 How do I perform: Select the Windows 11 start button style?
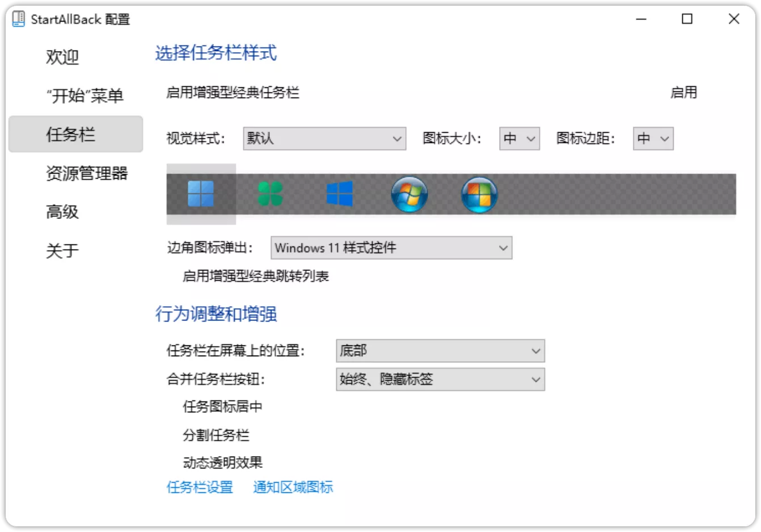tap(201, 194)
